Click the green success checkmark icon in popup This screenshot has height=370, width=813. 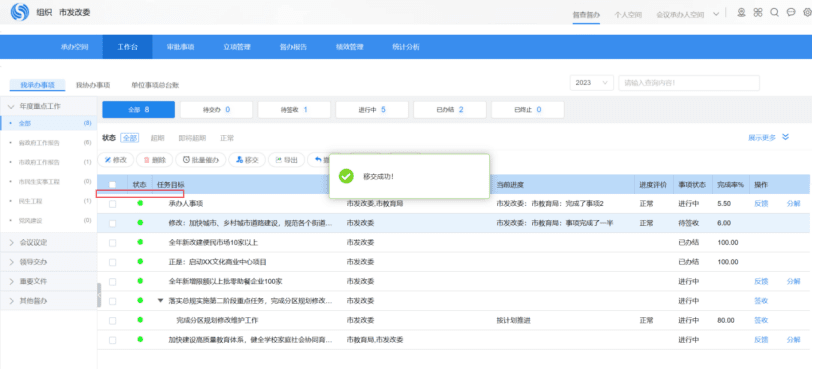pyautogui.click(x=346, y=176)
